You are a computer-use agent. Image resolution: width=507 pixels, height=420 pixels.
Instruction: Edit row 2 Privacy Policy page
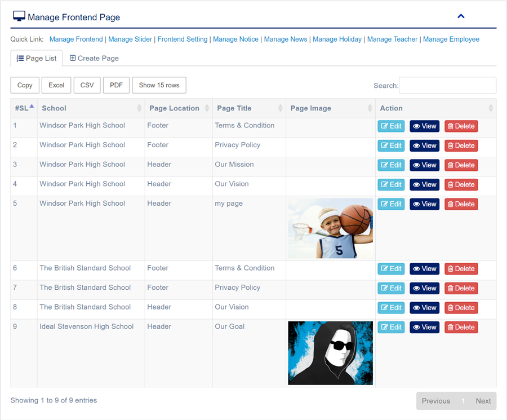[391, 145]
